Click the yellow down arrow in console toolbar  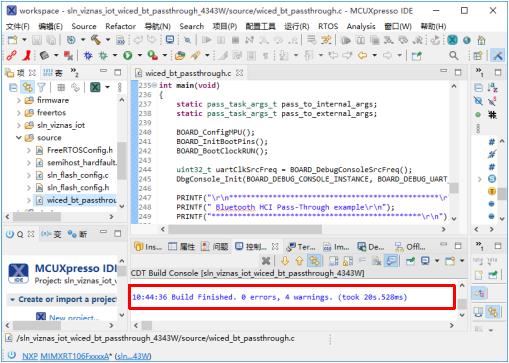coord(285,260)
